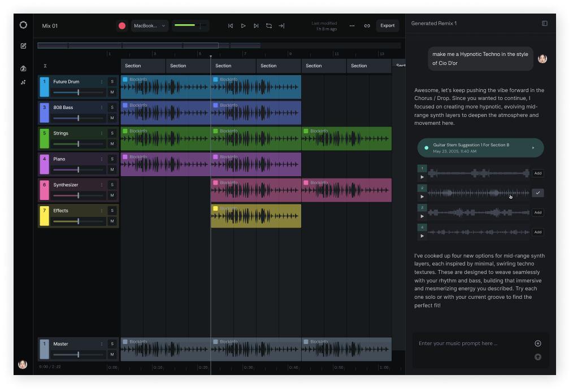This screenshot has width=573, height=392.
Task: Add stem suggestion 4 to mix
Action: point(538,232)
